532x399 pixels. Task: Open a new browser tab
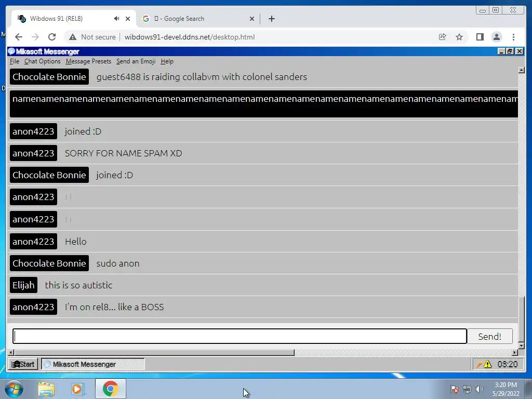[271, 19]
